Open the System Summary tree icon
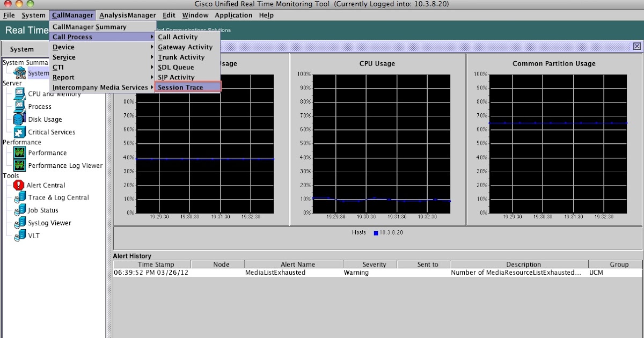 (20, 72)
